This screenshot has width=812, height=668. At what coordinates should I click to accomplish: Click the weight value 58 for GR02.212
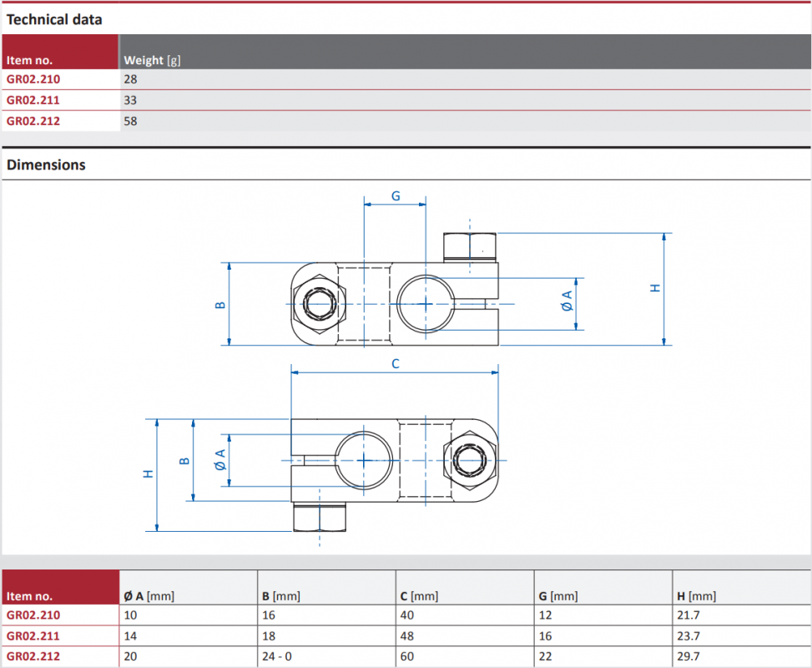pyautogui.click(x=130, y=121)
